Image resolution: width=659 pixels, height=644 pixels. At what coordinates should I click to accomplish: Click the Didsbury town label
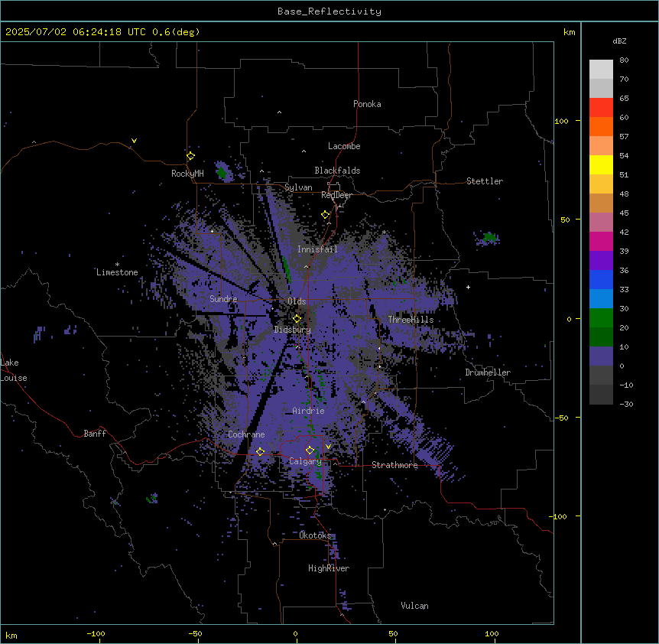[293, 330]
